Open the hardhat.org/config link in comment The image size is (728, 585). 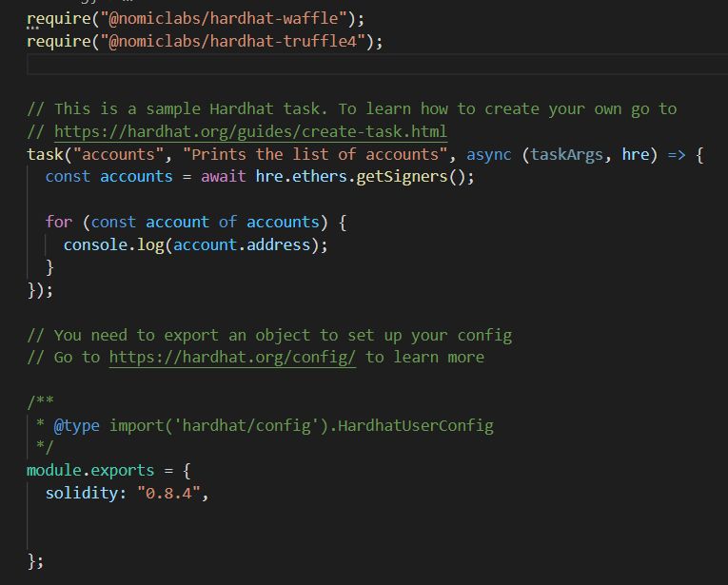pos(232,358)
